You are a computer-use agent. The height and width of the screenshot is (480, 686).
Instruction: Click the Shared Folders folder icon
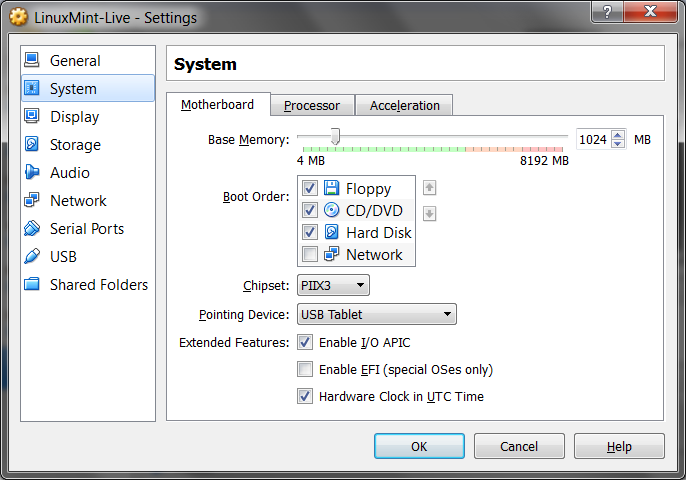[x=32, y=284]
